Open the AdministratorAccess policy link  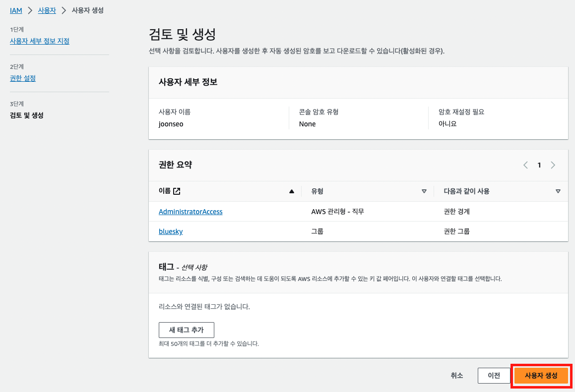191,212
